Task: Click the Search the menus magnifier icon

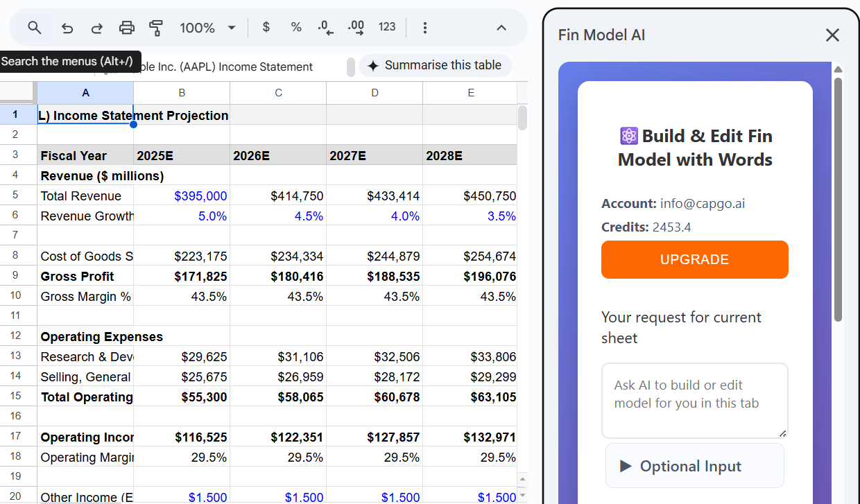Action: coord(34,28)
